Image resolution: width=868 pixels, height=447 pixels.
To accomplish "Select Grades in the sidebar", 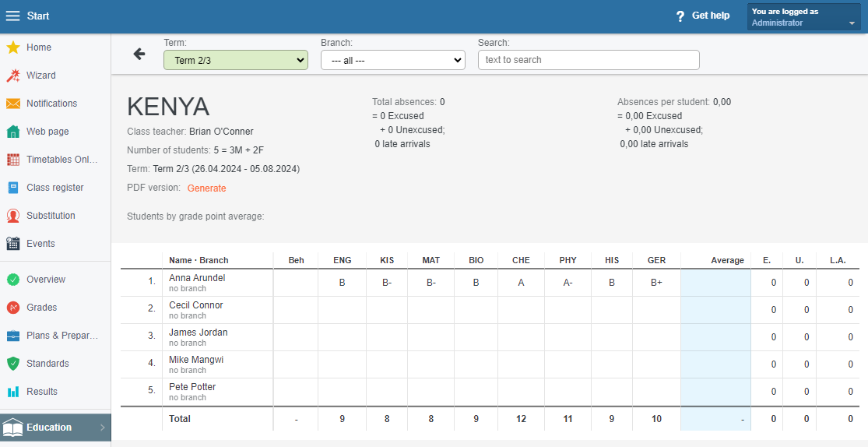I will tap(42, 308).
